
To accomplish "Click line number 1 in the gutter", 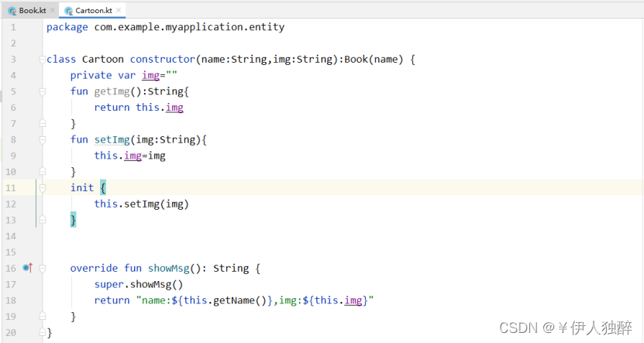I will tap(13, 28).
